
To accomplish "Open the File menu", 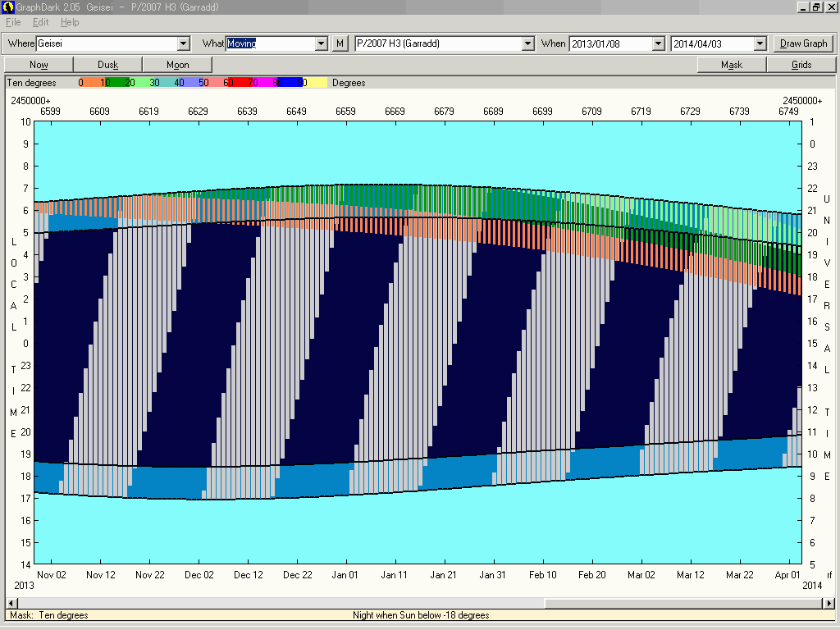I will pyautogui.click(x=13, y=22).
